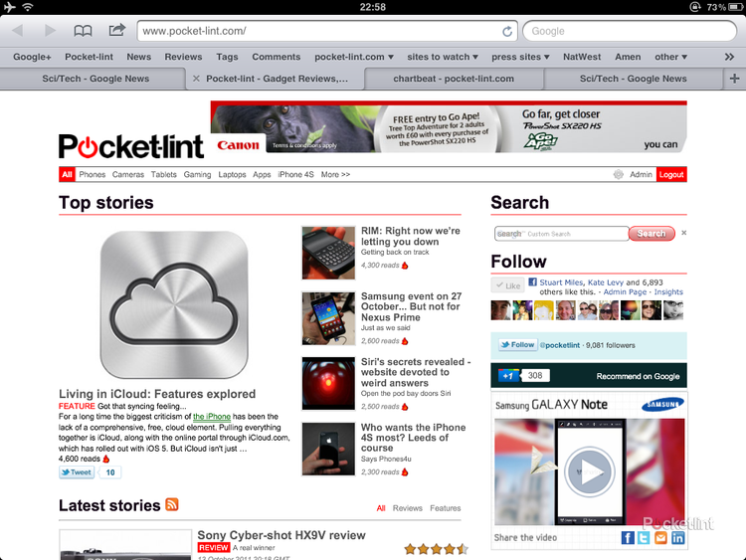Open the RSS feed icon beside Latest stories

pos(172,504)
